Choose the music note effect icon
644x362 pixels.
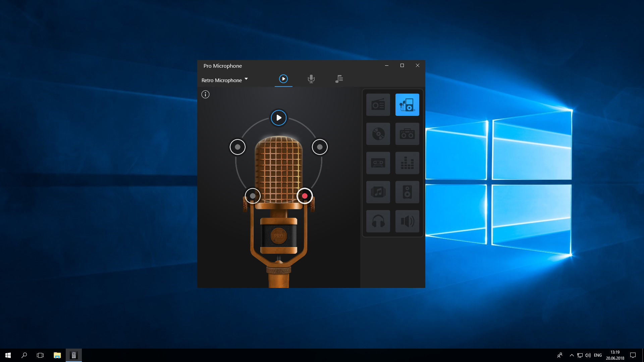pos(378,192)
